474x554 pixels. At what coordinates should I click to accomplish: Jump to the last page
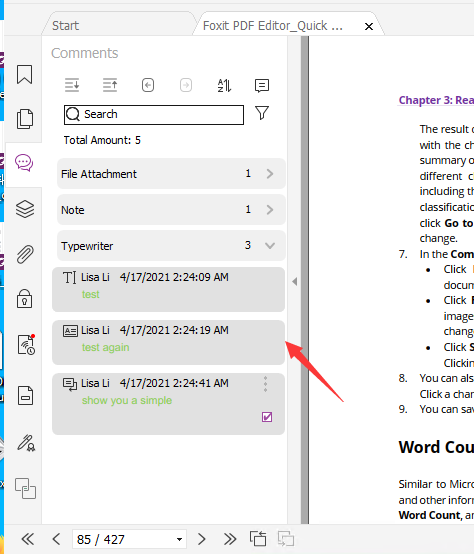click(230, 539)
